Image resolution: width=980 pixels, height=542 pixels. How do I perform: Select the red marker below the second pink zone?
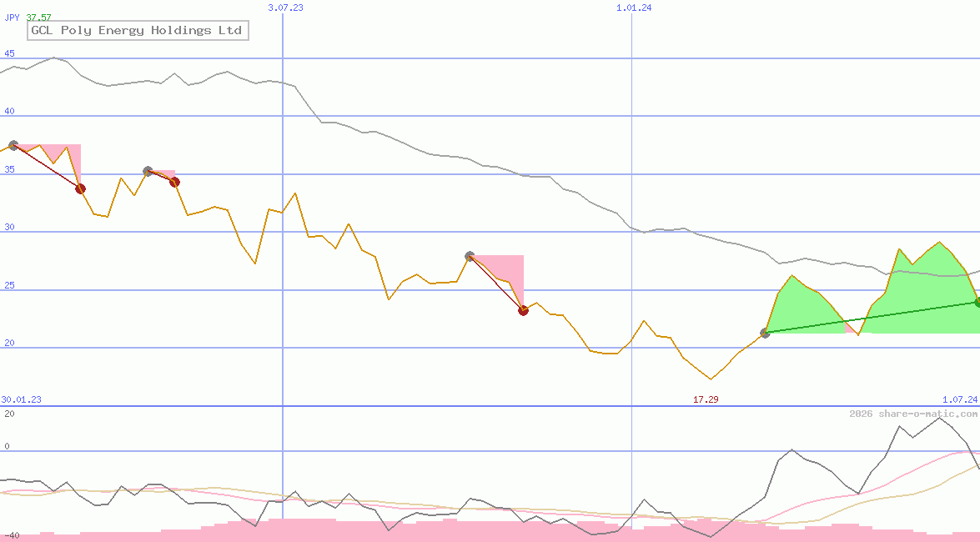click(x=173, y=181)
